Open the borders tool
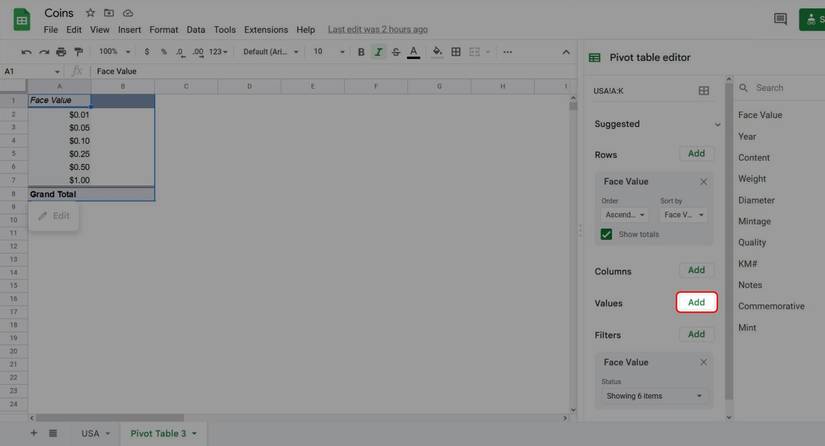The width and height of the screenshot is (825, 446). (x=456, y=52)
